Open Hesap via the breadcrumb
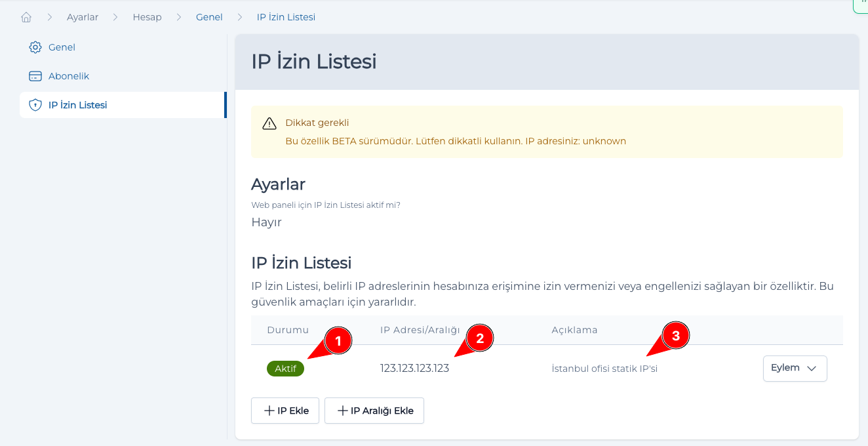The image size is (868, 446). tap(147, 16)
